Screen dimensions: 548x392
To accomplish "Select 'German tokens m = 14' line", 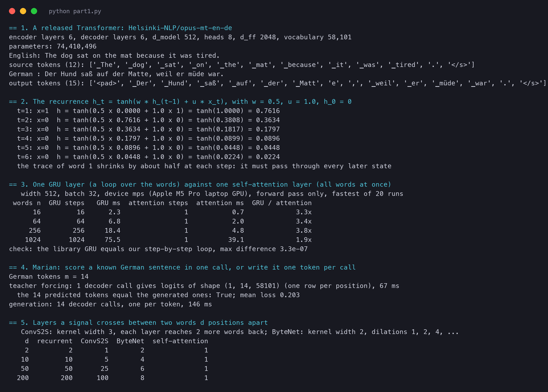I will [49, 277].
